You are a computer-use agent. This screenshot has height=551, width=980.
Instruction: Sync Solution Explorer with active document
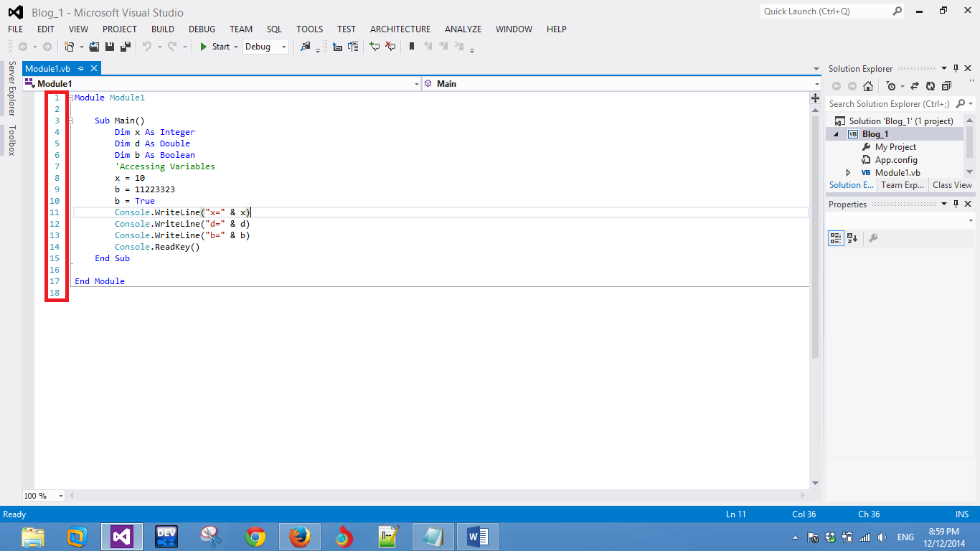(915, 85)
